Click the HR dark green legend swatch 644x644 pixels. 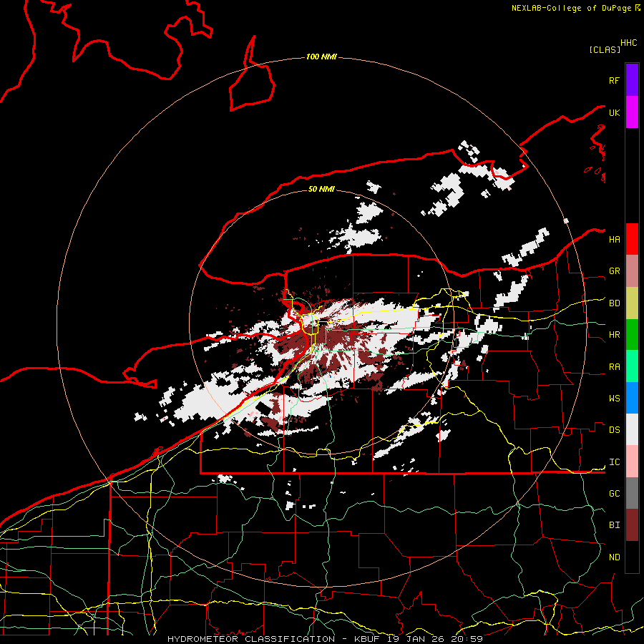point(632,334)
